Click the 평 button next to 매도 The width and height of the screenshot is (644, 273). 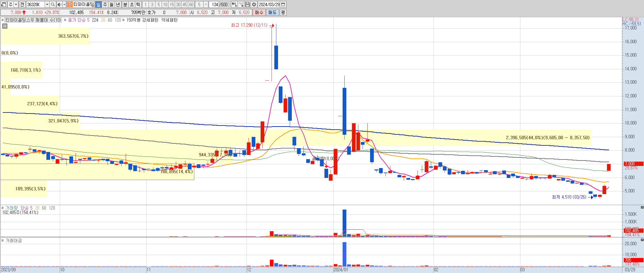(283, 12)
